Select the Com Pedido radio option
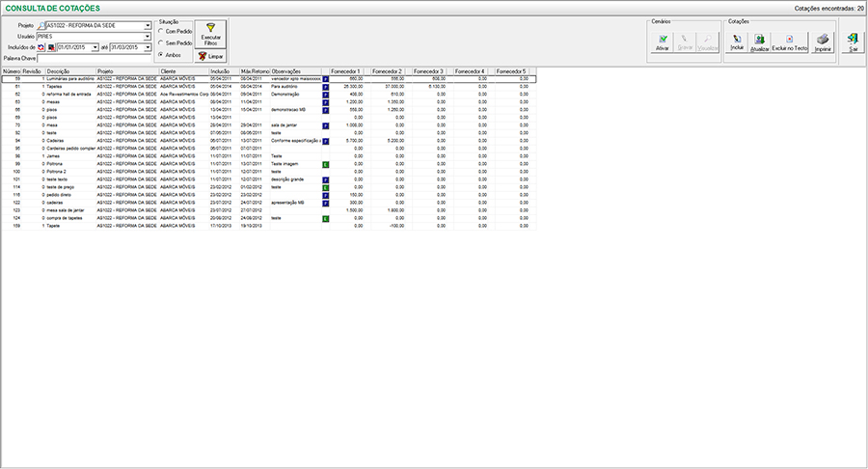 (161, 31)
